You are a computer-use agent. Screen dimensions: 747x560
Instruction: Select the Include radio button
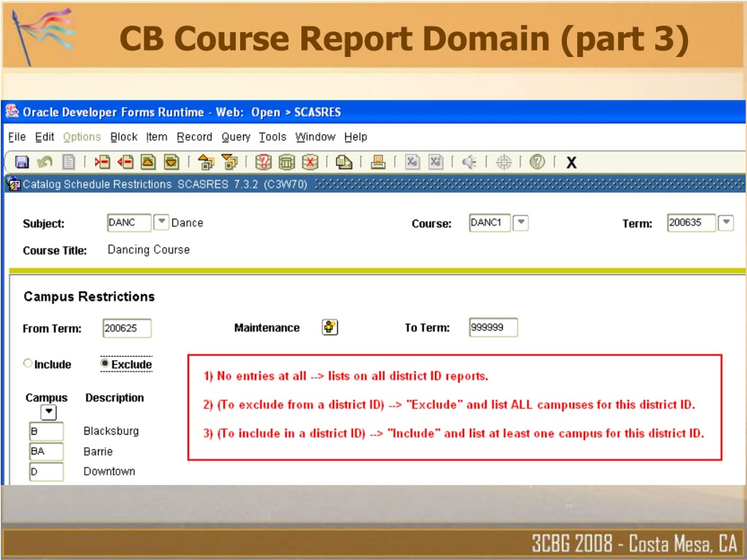point(28,363)
